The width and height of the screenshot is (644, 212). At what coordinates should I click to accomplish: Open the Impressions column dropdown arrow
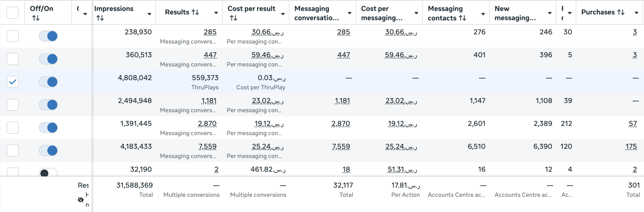tap(149, 14)
